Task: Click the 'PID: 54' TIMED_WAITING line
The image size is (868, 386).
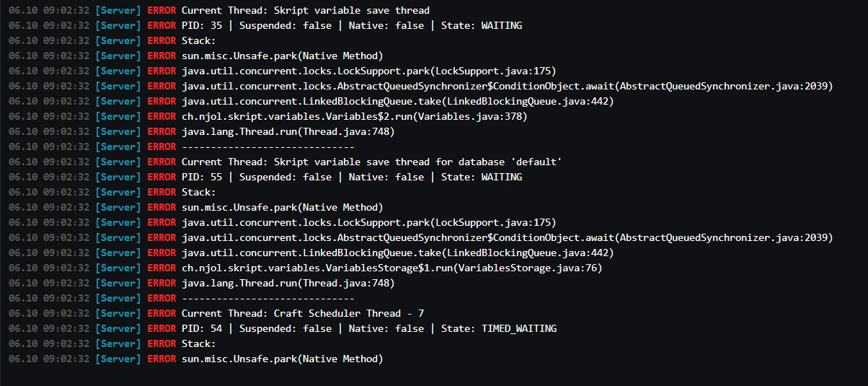Action: click(x=283, y=328)
